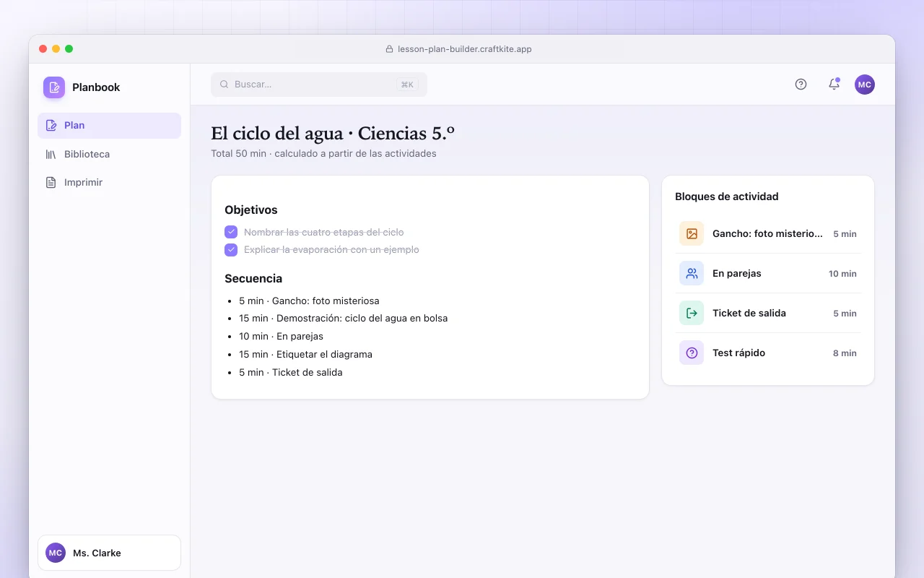The height and width of the screenshot is (578, 924).
Task: Click the 'Bloques de actividad' heading
Action: 727,197
